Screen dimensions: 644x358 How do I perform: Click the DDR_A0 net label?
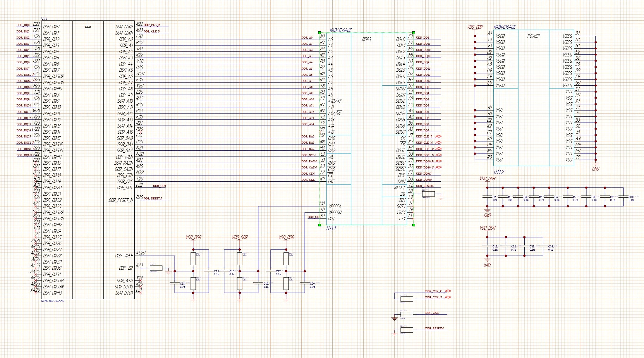point(307,38)
